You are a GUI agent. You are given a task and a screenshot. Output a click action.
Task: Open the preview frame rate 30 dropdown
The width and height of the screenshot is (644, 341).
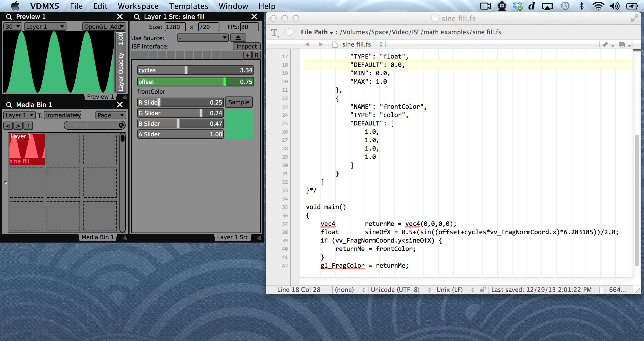(13, 26)
